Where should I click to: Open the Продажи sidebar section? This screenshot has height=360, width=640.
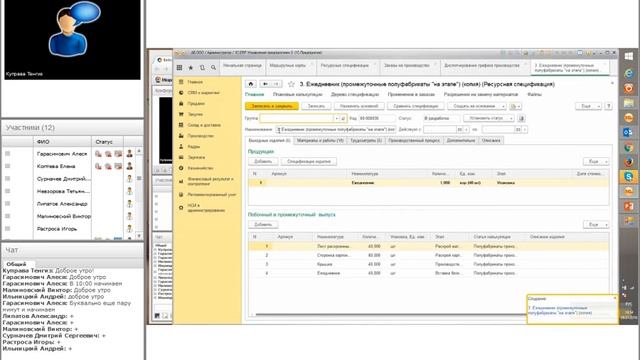[x=196, y=104]
